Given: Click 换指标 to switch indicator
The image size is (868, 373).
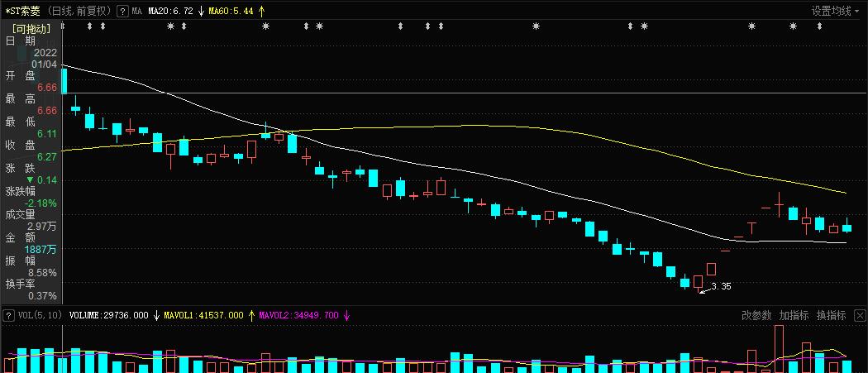Looking at the screenshot, I should [832, 315].
